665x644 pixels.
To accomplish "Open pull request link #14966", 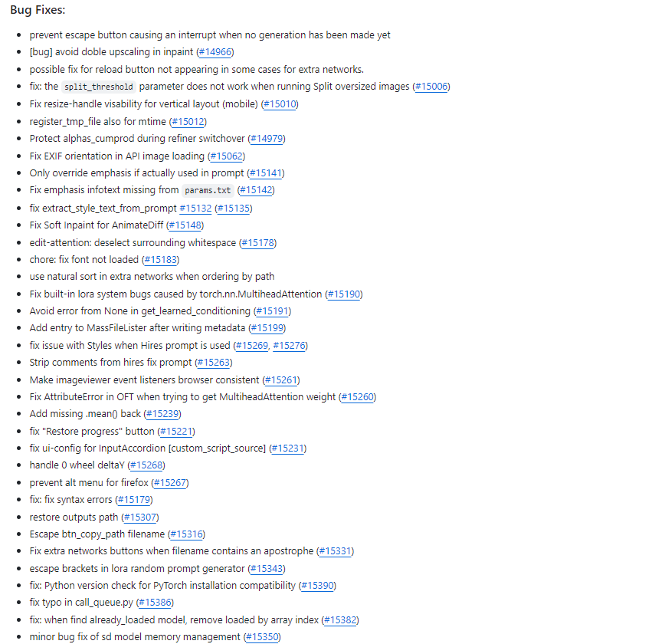I will click(x=215, y=52).
